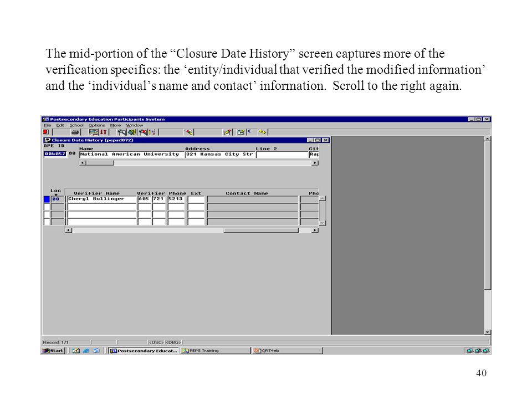This screenshot has width=532, height=399.
Task: Open the Edit menu
Action: tap(60, 125)
